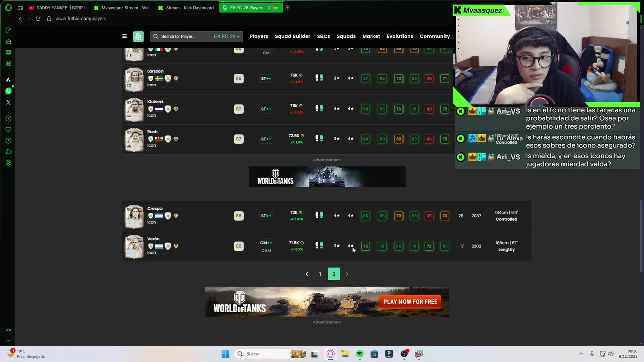Click the GX Corner icon at the sidebar bottom
The image size is (644, 362).
(x=8, y=330)
